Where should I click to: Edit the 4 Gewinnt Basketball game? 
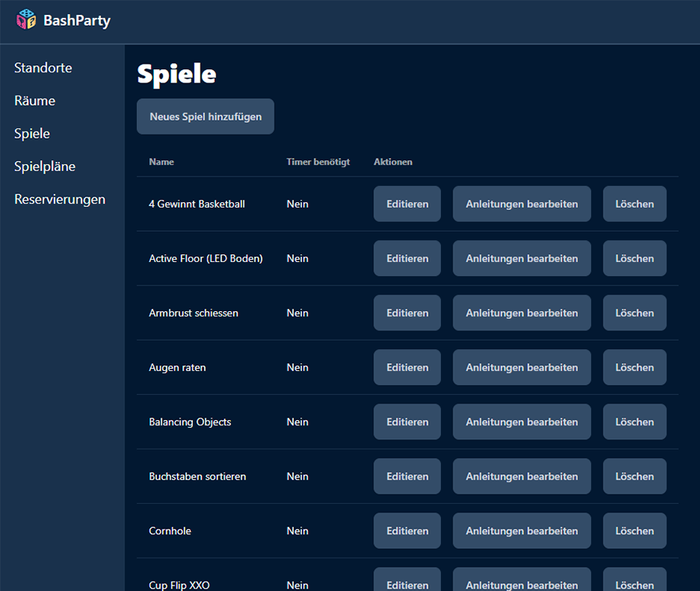(407, 204)
